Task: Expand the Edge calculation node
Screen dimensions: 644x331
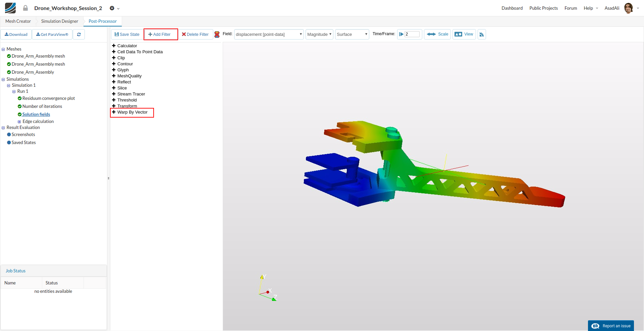Action: coord(19,122)
